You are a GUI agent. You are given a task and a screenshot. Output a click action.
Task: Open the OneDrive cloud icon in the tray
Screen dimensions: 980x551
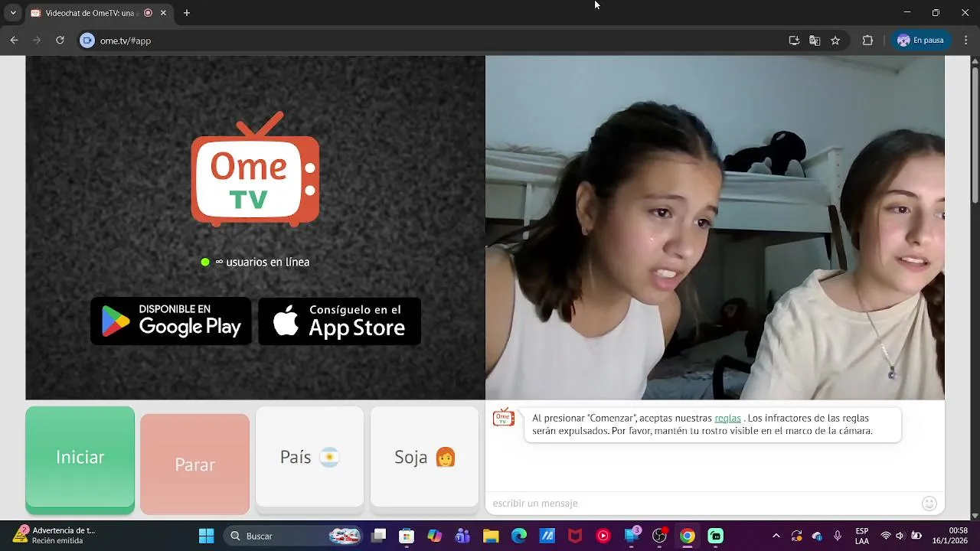tap(817, 536)
